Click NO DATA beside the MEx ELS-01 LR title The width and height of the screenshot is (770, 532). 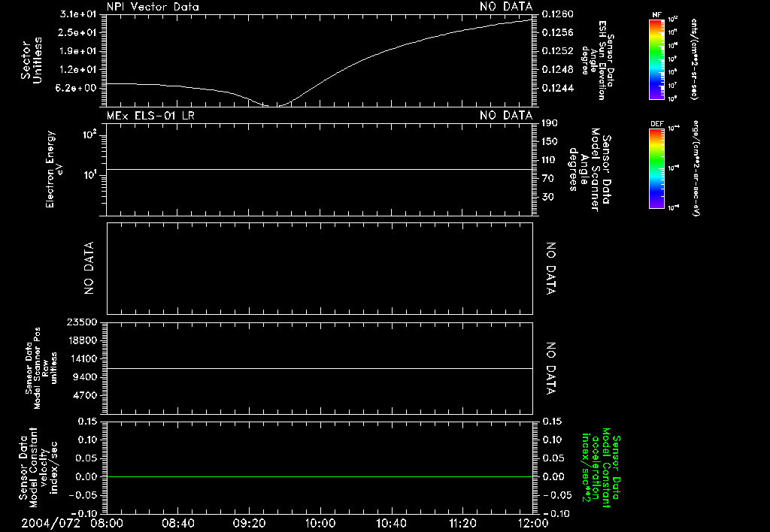pos(506,116)
